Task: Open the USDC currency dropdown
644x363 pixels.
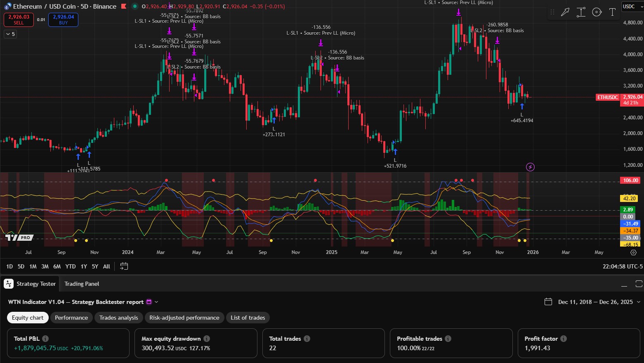Action: pos(632,7)
